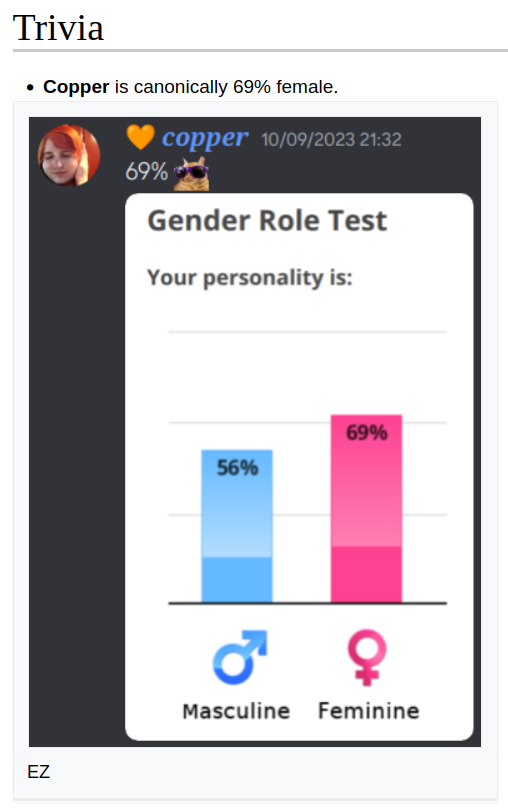Click the Your personality is subtitle
Viewport: 508px width, 808px height.
tap(250, 278)
